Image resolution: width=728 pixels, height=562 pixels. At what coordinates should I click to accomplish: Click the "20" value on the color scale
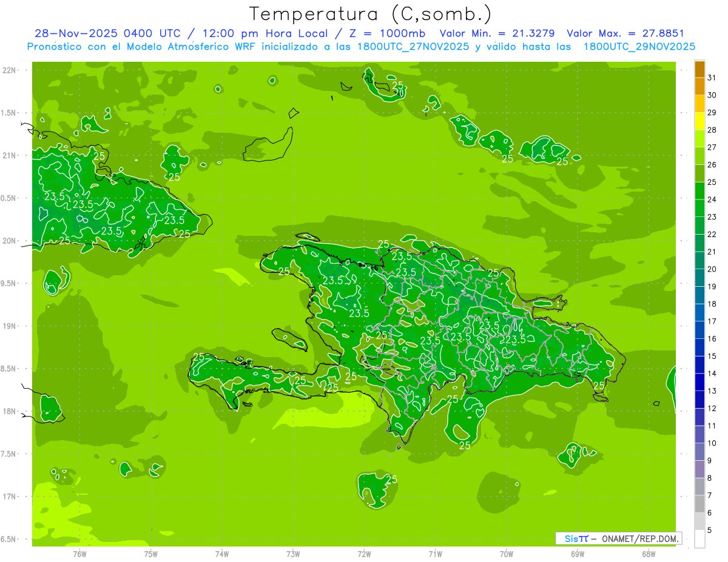(x=712, y=269)
